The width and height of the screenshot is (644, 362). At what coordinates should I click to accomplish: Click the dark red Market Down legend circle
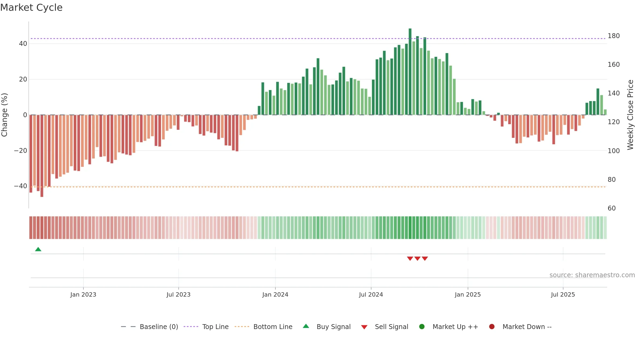coord(492,327)
